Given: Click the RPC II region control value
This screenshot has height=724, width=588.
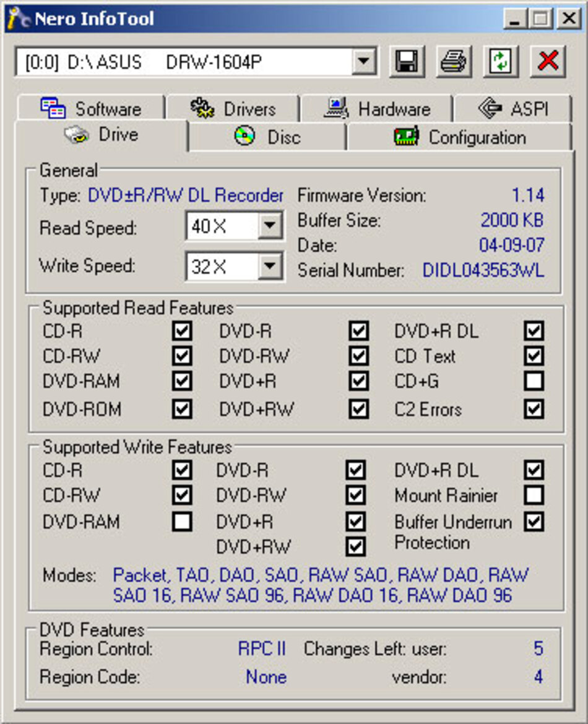Looking at the screenshot, I should point(262,649).
